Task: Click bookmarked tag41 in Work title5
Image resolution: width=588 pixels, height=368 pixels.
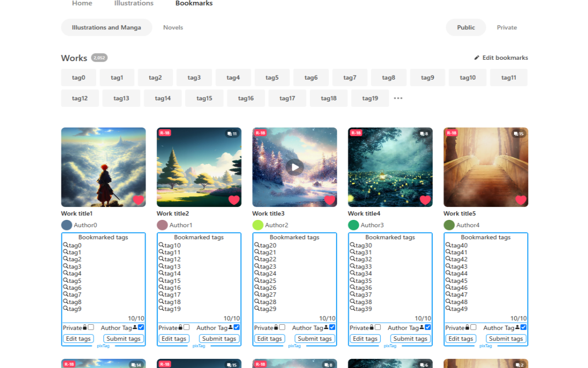Action: pos(459,252)
